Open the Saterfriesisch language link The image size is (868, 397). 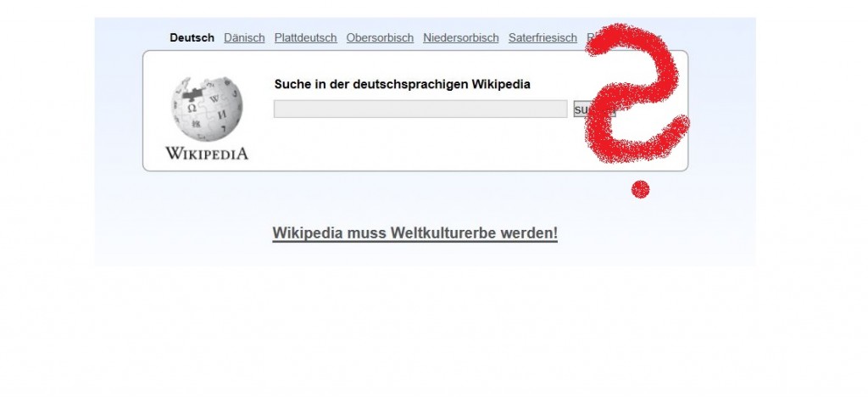[x=542, y=37]
